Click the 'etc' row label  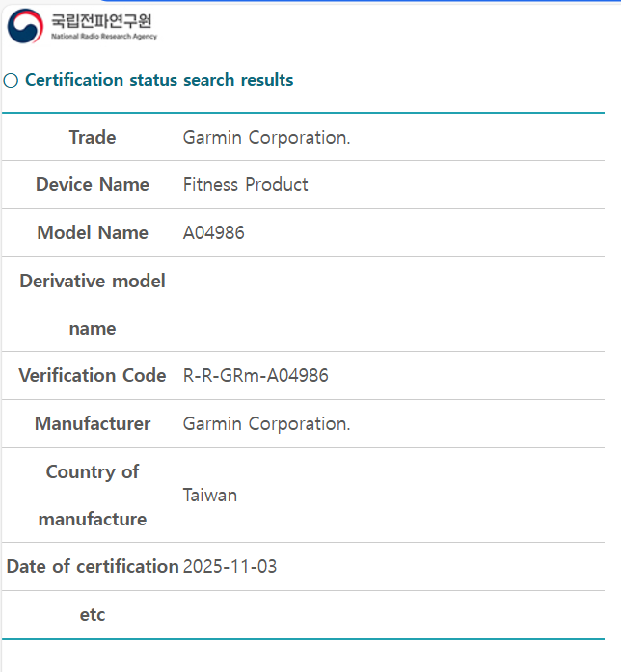point(93,614)
